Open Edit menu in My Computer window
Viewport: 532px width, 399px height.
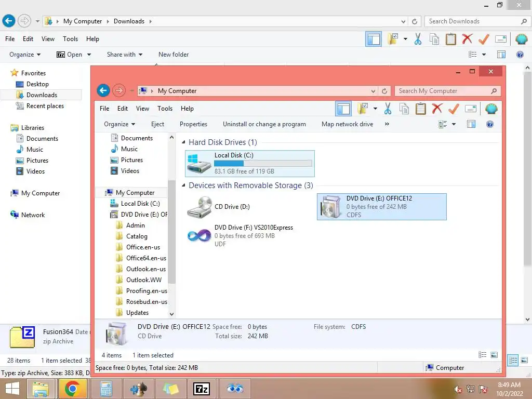[x=123, y=109]
